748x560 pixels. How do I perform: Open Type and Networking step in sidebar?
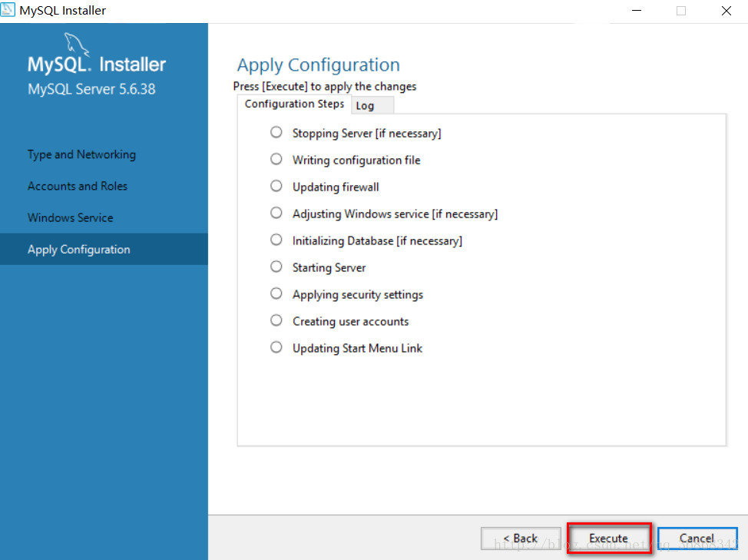click(x=81, y=154)
